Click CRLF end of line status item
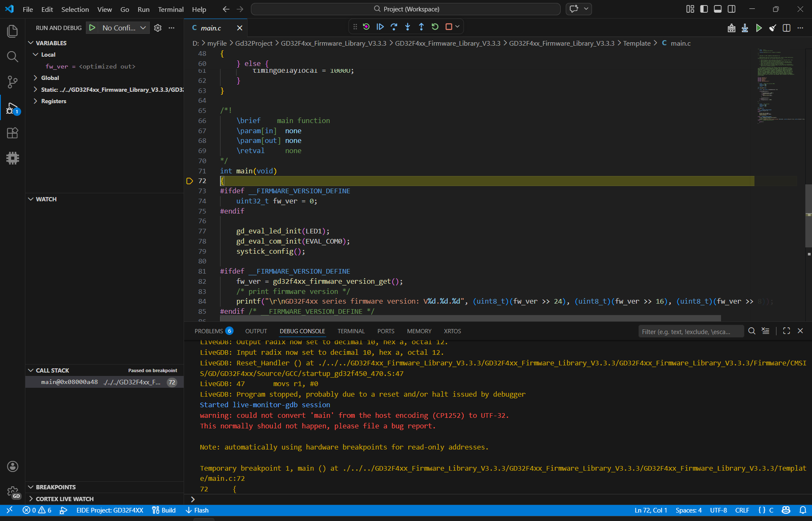 pyautogui.click(x=742, y=510)
